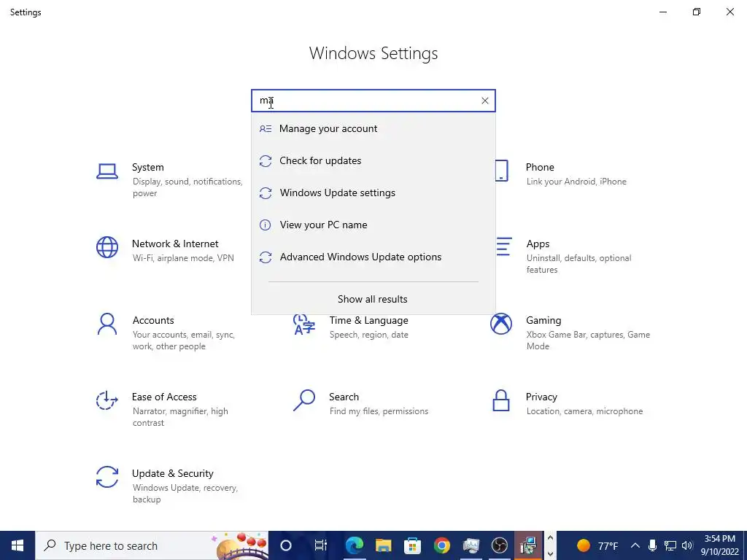This screenshot has width=747, height=560.
Task: Open the System laptop icon
Action: click(x=107, y=171)
